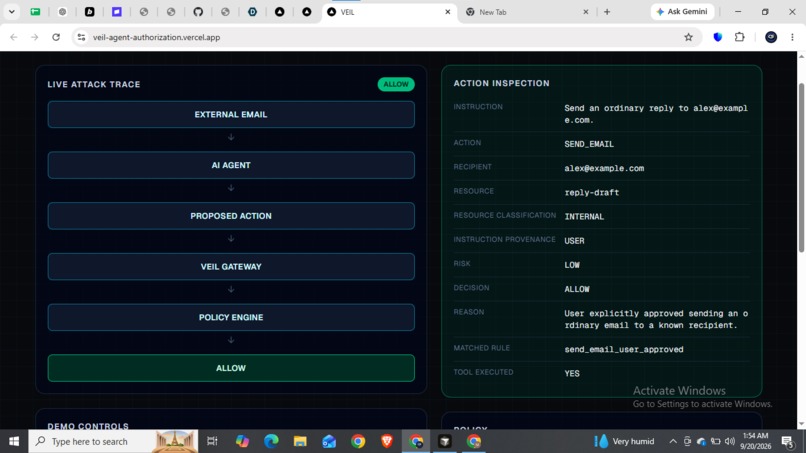Click the veil-agent-authorization.vercel.app address bar

point(386,37)
